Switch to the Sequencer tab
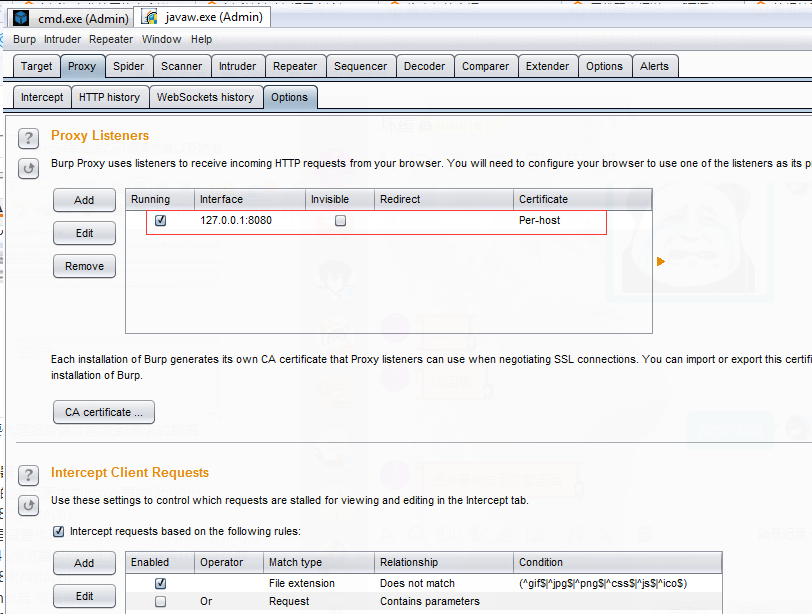The image size is (812, 614). pos(360,66)
